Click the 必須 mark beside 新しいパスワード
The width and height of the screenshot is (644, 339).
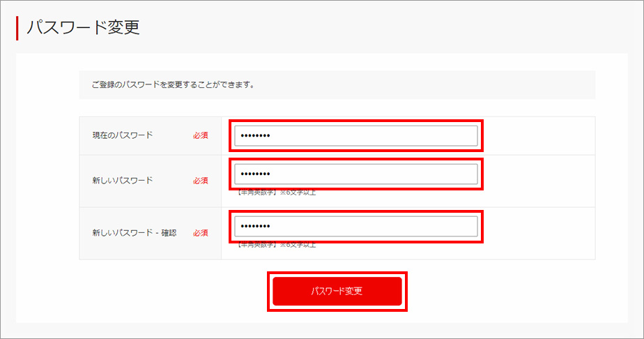pyautogui.click(x=201, y=181)
